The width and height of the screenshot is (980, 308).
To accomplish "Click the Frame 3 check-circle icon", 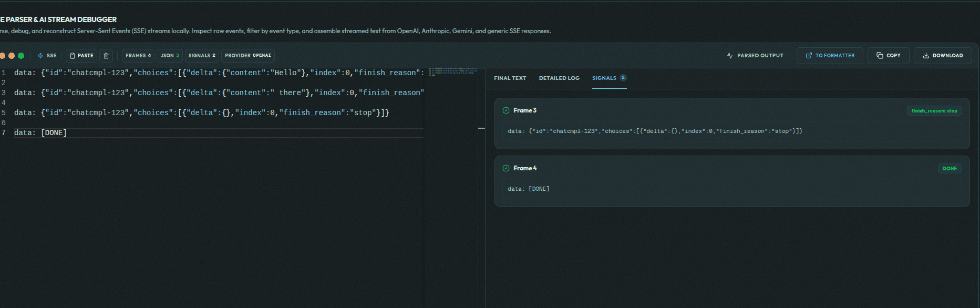I will [x=506, y=110].
